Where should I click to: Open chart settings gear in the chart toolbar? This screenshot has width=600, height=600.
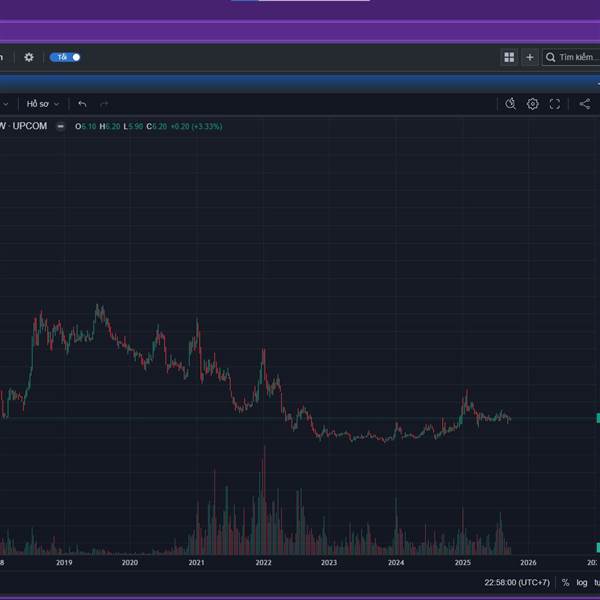532,104
